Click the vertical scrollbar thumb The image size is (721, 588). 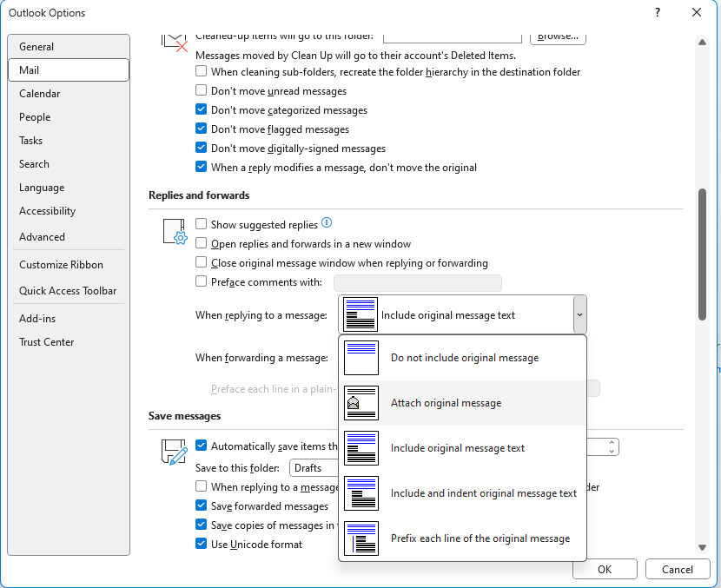[x=702, y=254]
